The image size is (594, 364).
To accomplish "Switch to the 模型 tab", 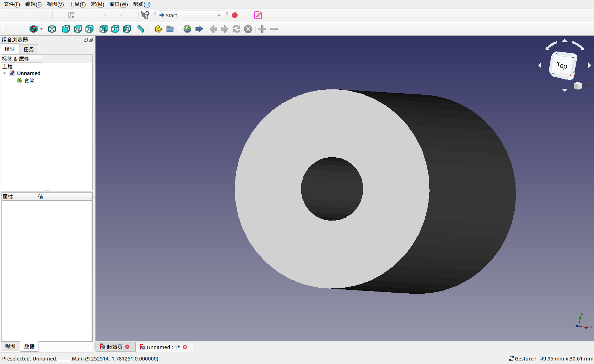I will 10,49.
